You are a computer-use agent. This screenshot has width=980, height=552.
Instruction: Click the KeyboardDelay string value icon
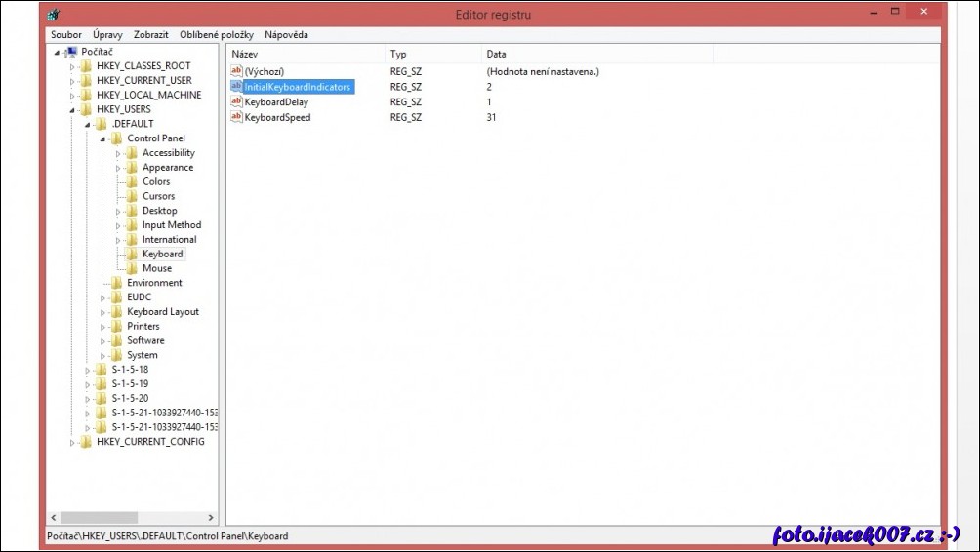point(236,102)
